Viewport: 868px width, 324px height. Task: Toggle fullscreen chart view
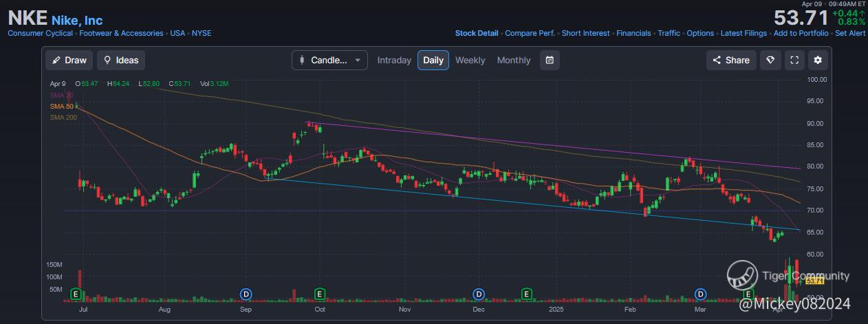click(794, 60)
